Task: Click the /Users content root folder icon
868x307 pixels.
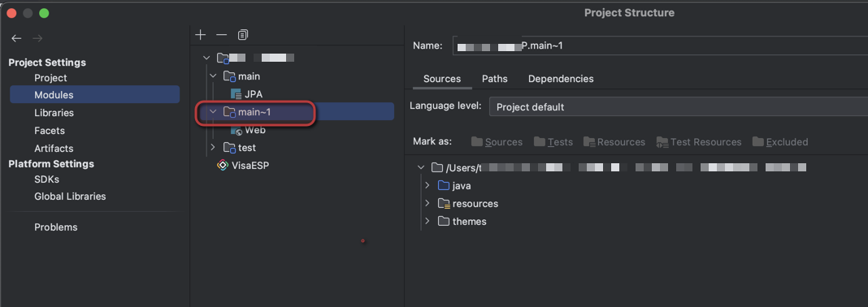Action: [x=437, y=167]
